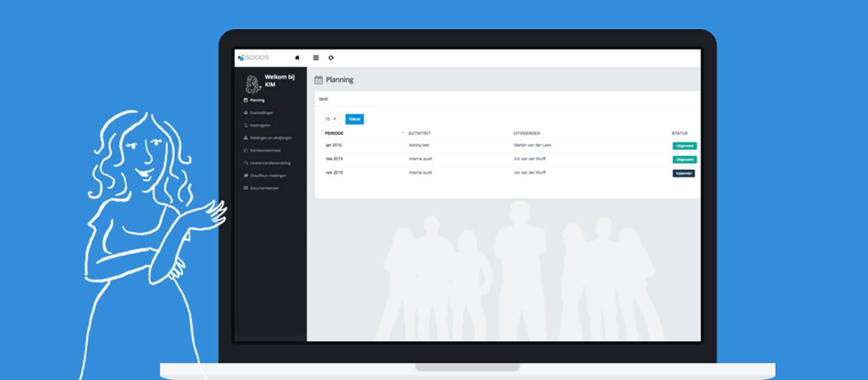Sort the table by the Periode column
Viewport: 868px width, 380px height.
[x=334, y=133]
